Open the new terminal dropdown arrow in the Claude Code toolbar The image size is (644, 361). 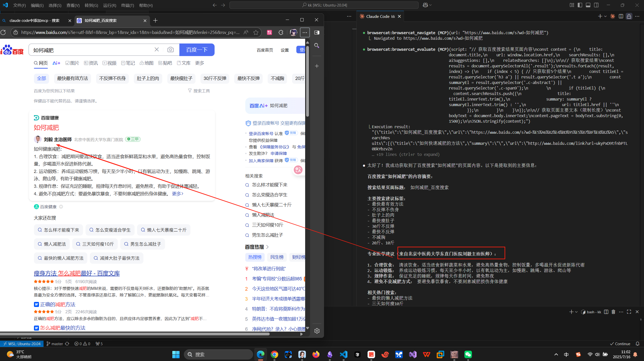605,16
